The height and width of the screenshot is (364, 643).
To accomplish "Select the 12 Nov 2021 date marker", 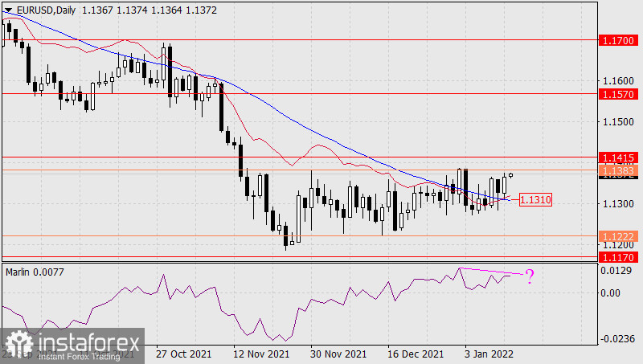I will click(262, 354).
